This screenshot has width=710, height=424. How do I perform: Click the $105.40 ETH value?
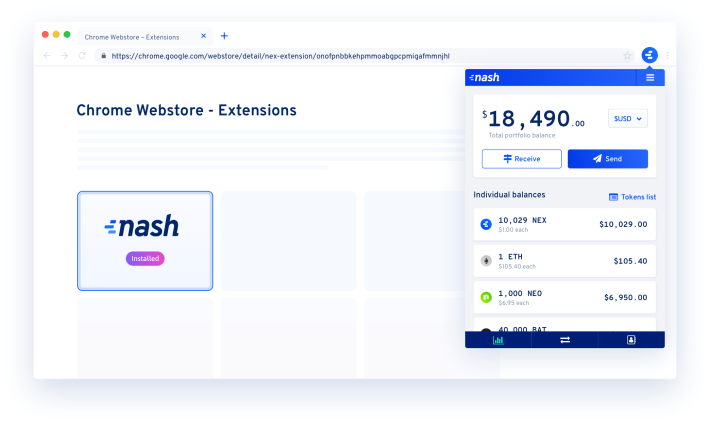[630, 261]
